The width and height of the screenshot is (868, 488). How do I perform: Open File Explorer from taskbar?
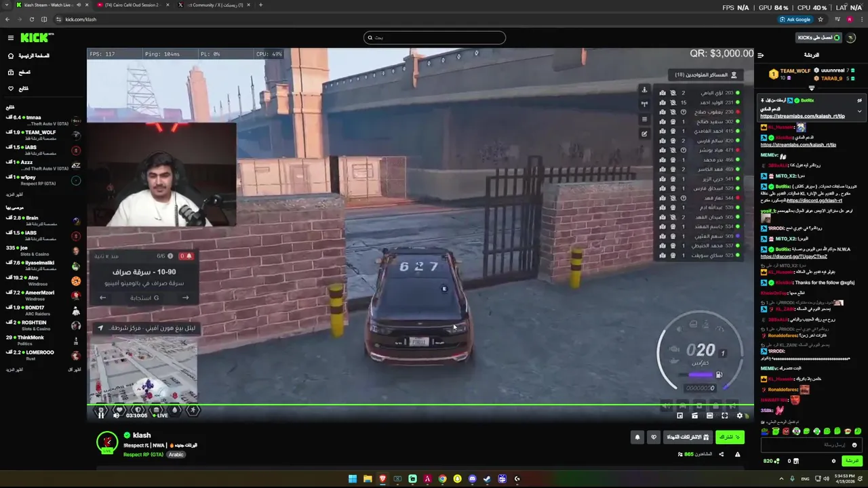(x=368, y=479)
